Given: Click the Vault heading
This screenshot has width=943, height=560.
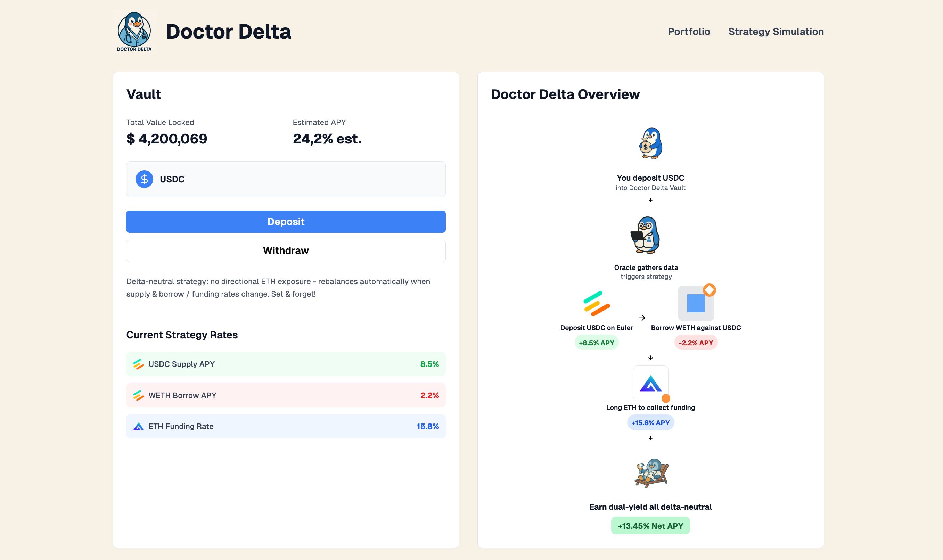Looking at the screenshot, I should [144, 94].
